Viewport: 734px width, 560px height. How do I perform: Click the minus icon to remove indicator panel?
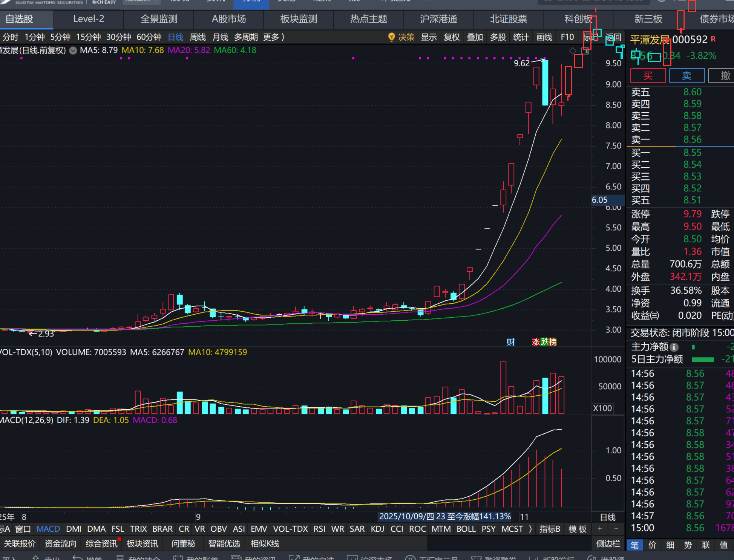click(616, 529)
